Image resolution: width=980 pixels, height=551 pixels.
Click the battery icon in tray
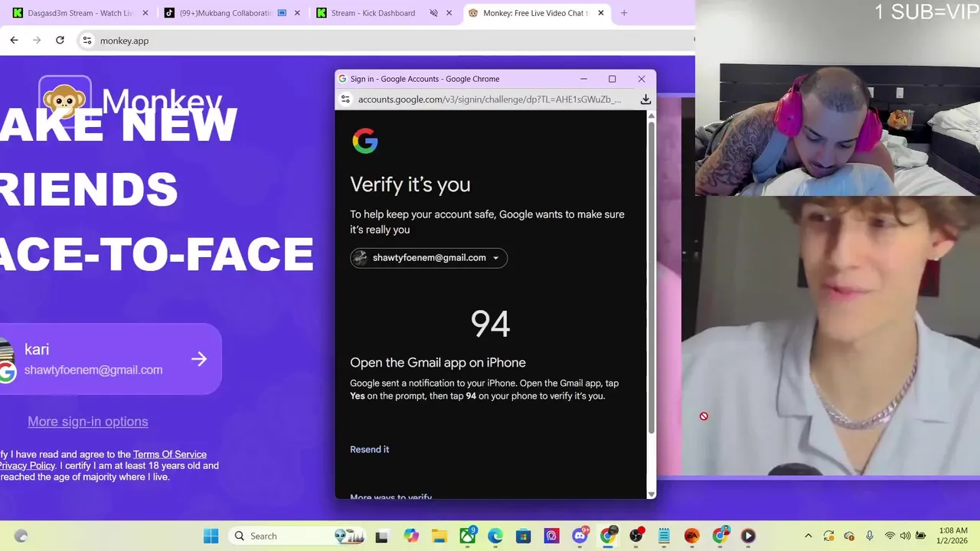(x=921, y=536)
